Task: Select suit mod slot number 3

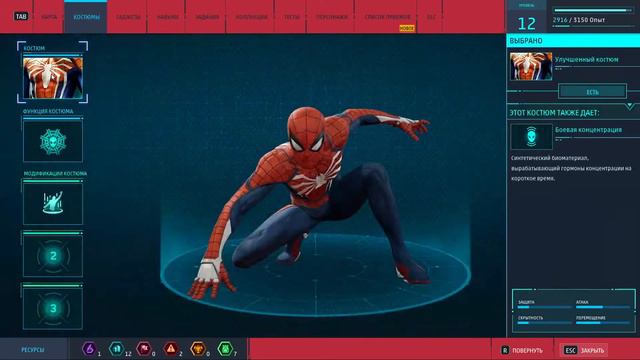Action: (53, 308)
